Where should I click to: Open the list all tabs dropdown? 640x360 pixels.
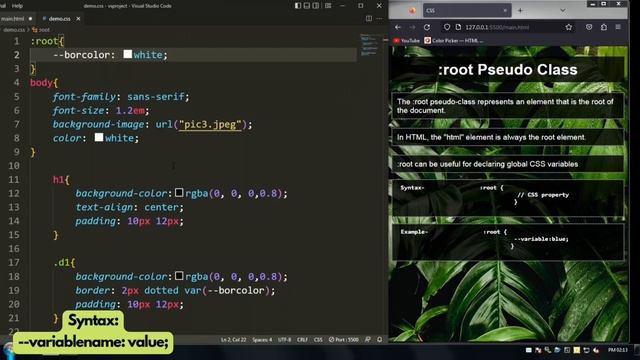coord(563,11)
